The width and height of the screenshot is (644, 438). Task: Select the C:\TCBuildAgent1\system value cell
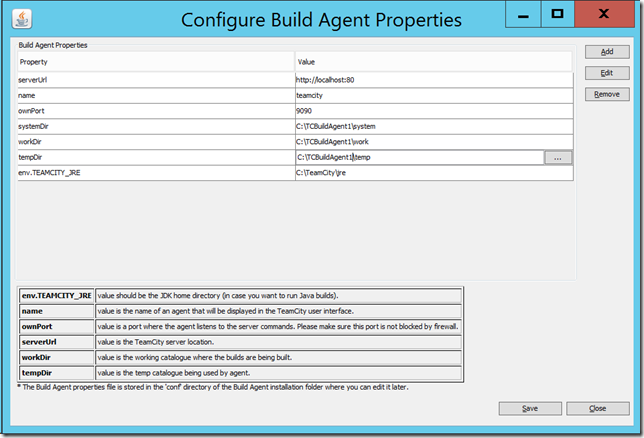(x=434, y=127)
